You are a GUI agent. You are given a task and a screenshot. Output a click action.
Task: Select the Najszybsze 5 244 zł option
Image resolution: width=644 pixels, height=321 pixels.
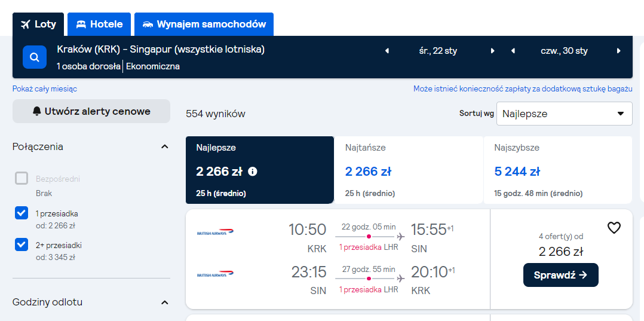tap(558, 170)
